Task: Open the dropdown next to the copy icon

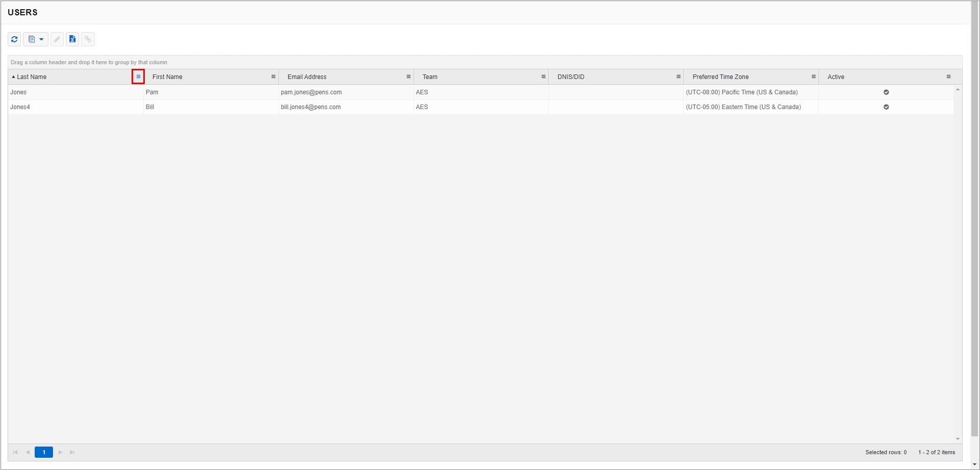Action: tap(41, 39)
